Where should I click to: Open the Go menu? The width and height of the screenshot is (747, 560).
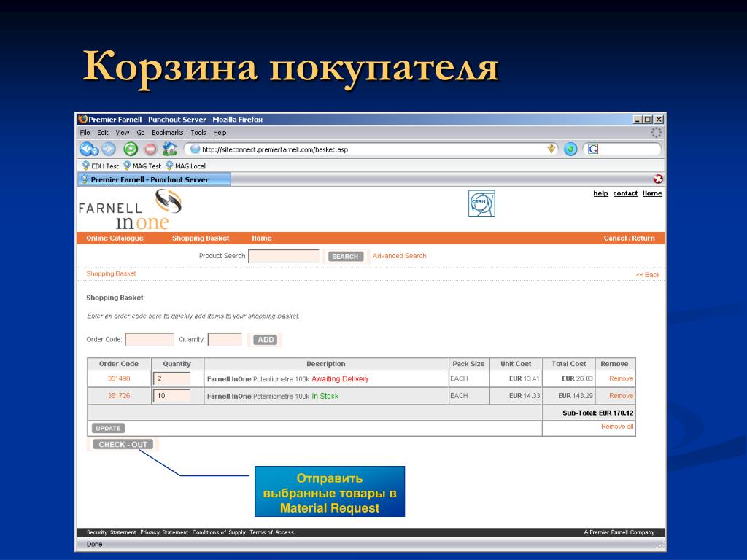[141, 133]
